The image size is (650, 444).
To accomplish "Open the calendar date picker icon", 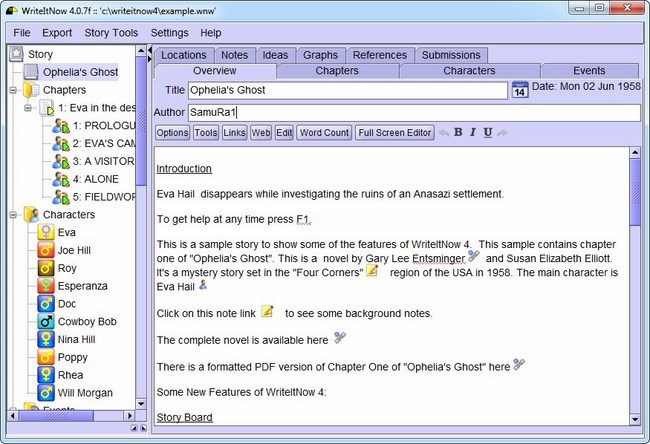I will [x=520, y=89].
